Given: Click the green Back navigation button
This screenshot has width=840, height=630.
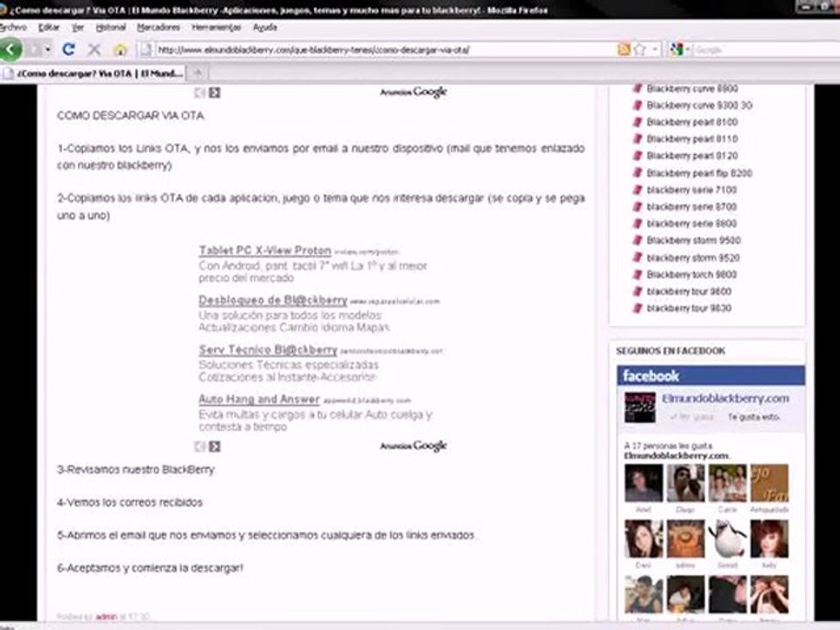Looking at the screenshot, I should (10, 49).
